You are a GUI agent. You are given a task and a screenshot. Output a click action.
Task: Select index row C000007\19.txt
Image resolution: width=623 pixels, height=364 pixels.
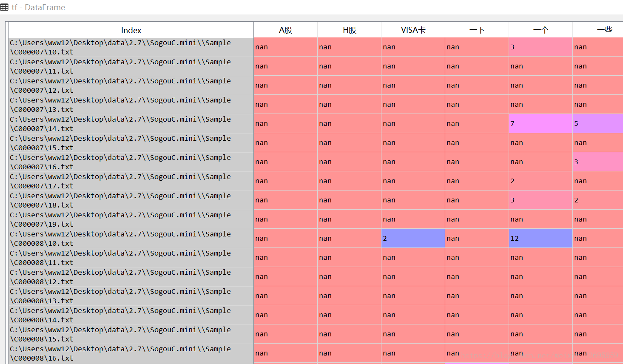131,219
